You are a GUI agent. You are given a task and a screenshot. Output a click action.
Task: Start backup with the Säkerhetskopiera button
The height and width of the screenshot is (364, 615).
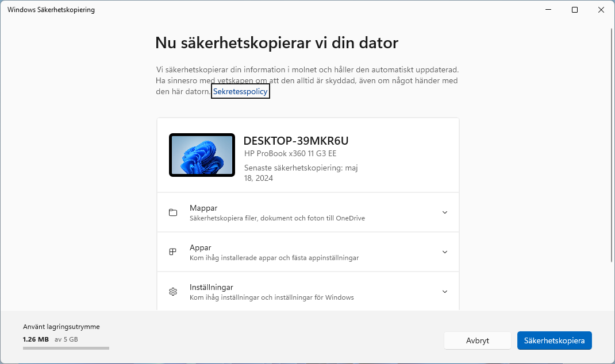click(x=554, y=340)
